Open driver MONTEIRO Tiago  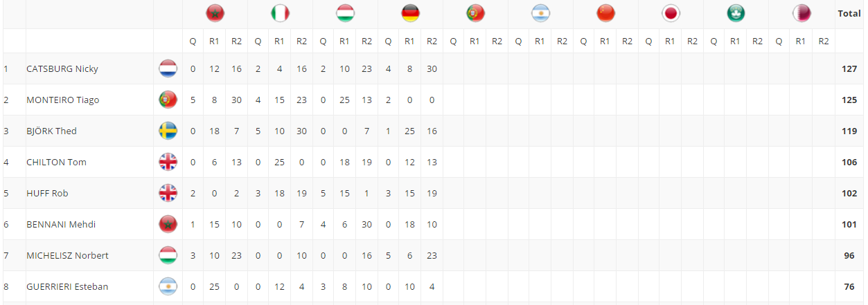62,100
